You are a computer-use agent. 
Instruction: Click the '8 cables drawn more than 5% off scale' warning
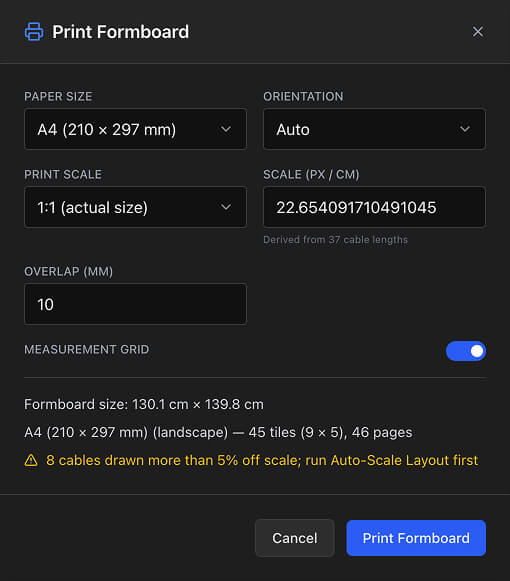[262, 460]
